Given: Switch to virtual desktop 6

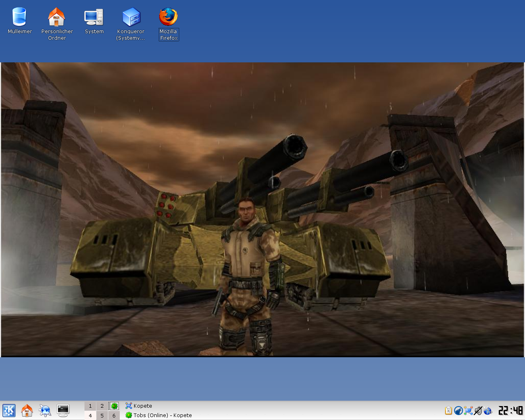Looking at the screenshot, I should tap(114, 415).
